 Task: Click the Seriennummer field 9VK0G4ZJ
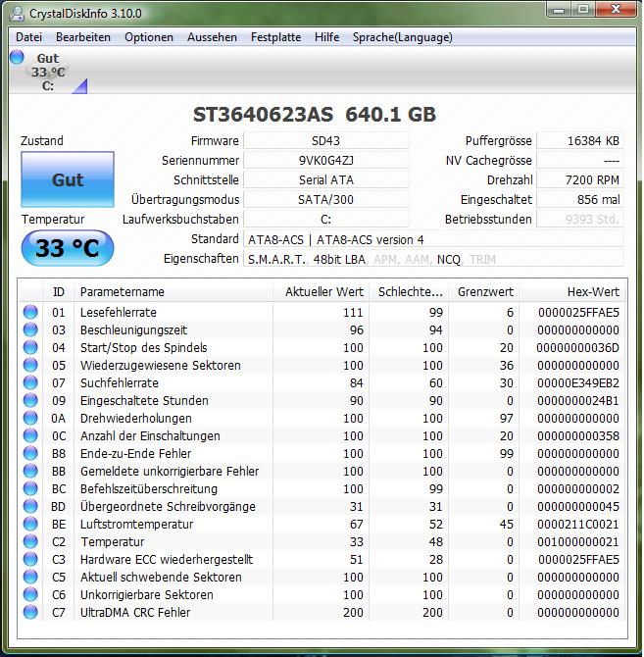[x=326, y=161]
